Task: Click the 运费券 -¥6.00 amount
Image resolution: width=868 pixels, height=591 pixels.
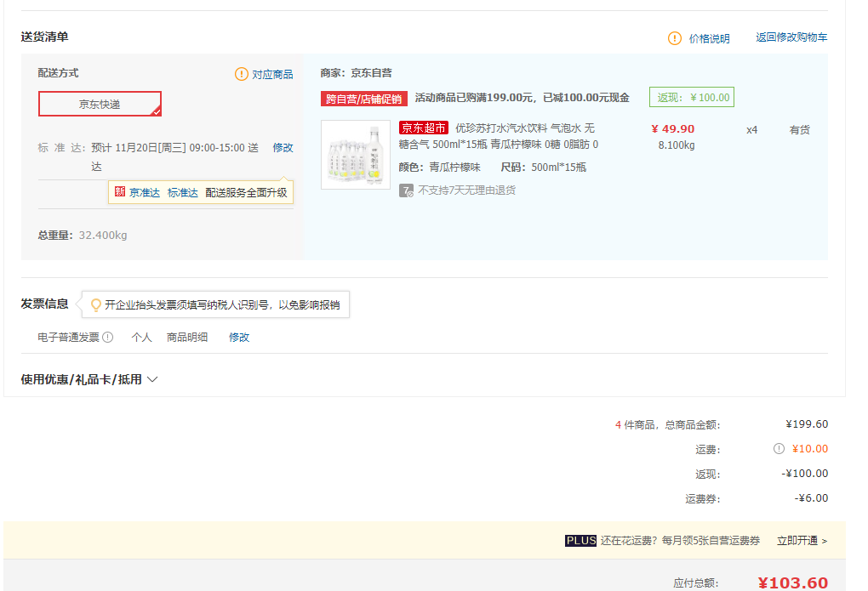Action: pos(811,498)
